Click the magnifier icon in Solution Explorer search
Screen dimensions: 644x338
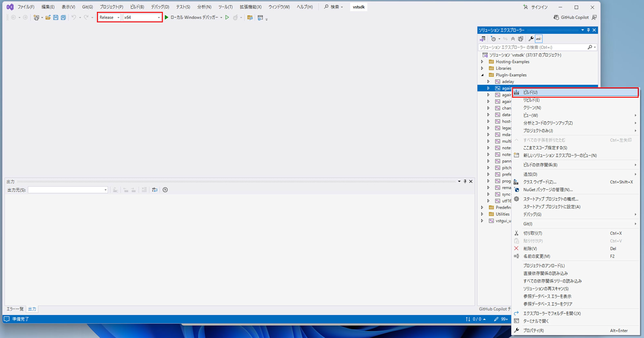pyautogui.click(x=590, y=47)
